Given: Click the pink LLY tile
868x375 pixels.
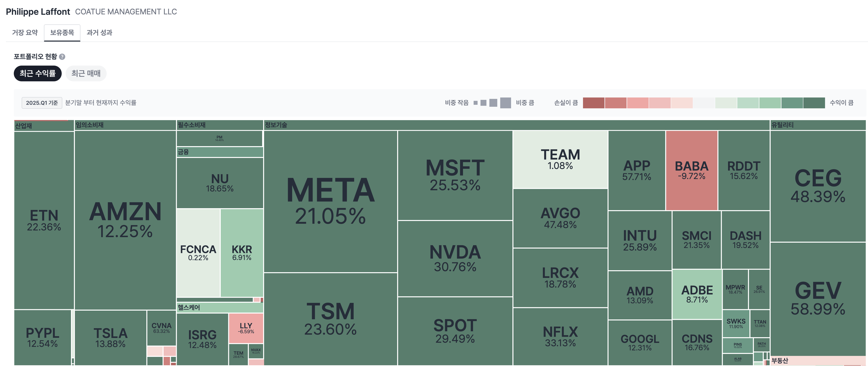Looking at the screenshot, I should tap(246, 328).
